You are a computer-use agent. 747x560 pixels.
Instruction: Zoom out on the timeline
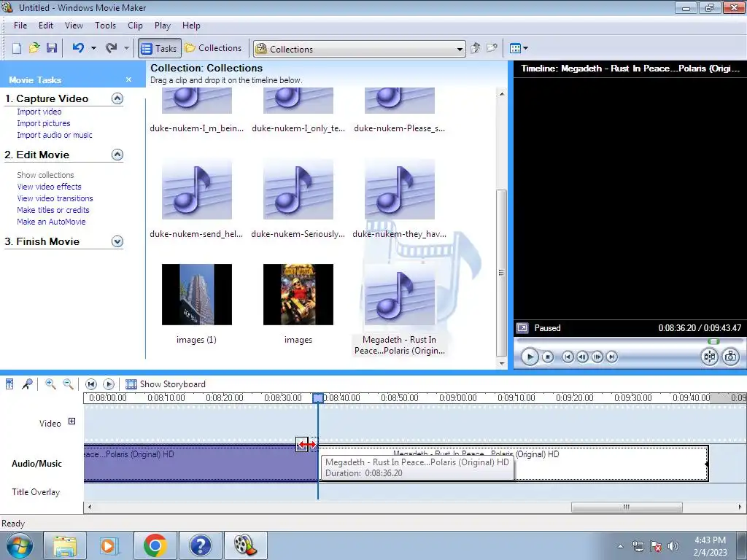tap(68, 384)
